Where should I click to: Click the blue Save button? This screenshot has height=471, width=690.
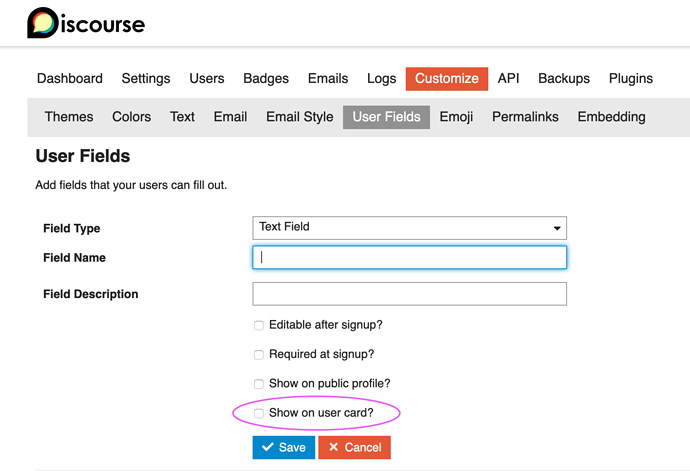(284, 447)
